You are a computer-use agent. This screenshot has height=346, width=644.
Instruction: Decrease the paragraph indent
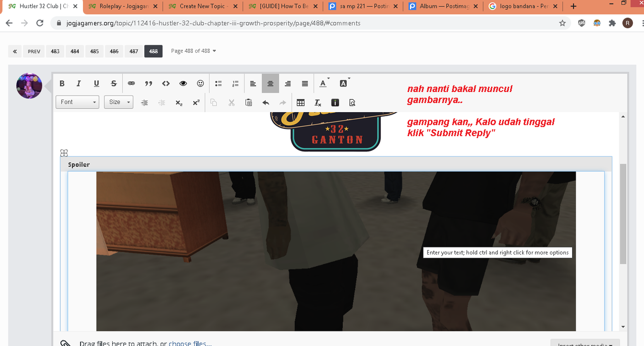coord(162,103)
